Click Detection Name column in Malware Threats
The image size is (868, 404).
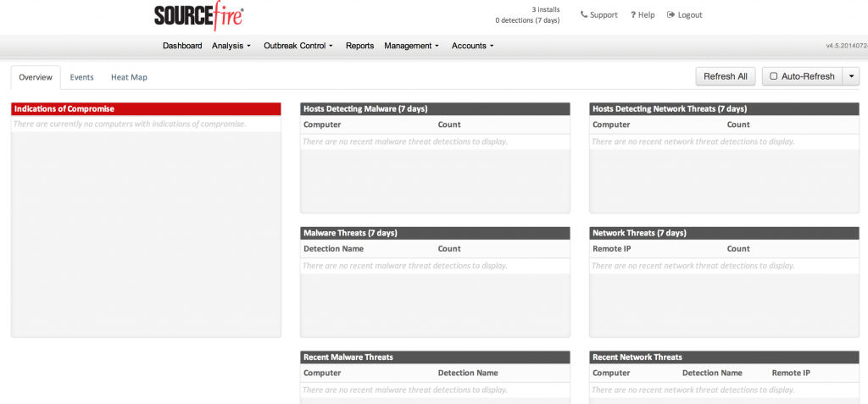pos(333,249)
